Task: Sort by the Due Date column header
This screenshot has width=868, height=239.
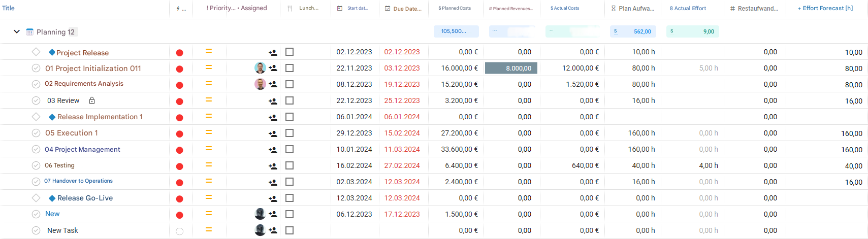Action: [407, 9]
